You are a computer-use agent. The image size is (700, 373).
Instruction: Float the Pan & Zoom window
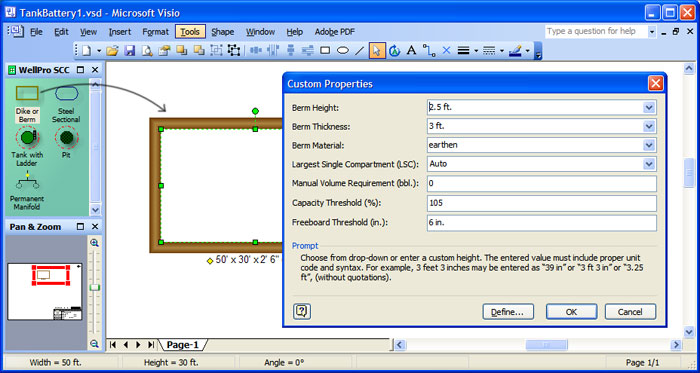(80, 227)
